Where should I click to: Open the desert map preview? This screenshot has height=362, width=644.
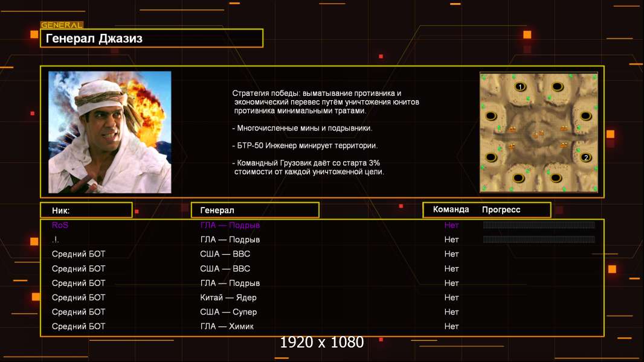click(x=538, y=132)
